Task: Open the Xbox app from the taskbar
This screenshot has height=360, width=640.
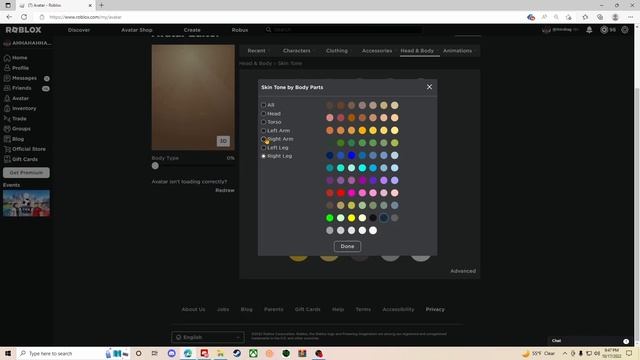Action: tap(253, 353)
